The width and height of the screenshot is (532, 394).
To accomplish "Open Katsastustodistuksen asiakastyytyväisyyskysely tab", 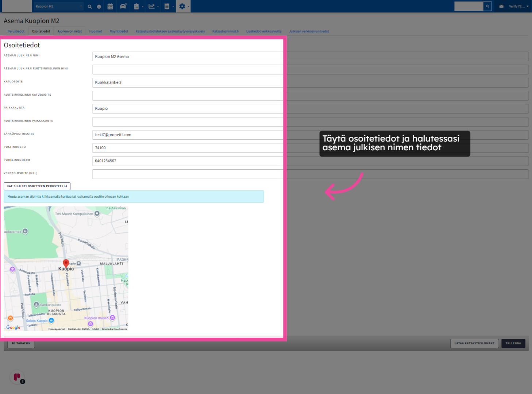I will pyautogui.click(x=170, y=31).
